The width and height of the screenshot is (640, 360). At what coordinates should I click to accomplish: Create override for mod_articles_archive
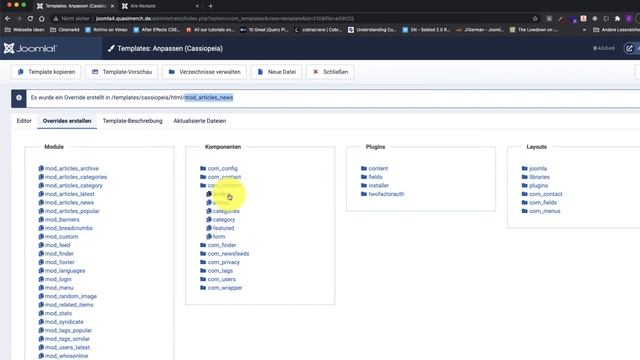pos(69,168)
